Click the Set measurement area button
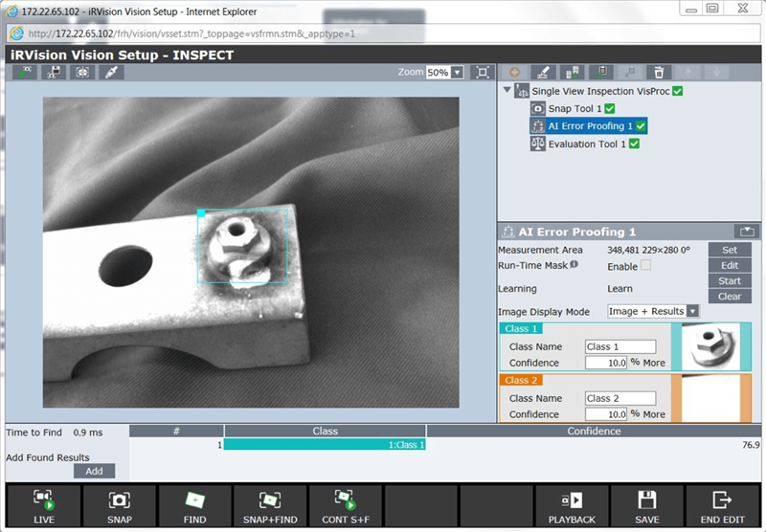Image resolution: width=766 pixels, height=532 pixels. coord(730,250)
